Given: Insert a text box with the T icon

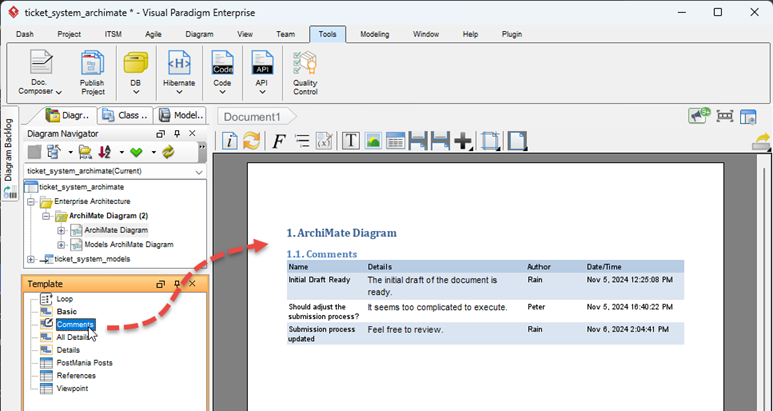Looking at the screenshot, I should pyautogui.click(x=351, y=141).
